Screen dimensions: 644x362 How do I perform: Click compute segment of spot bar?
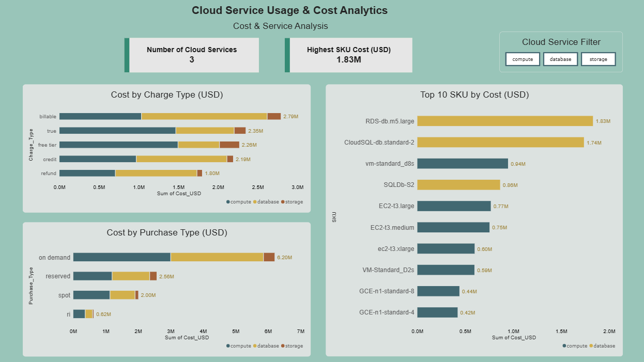click(x=91, y=295)
